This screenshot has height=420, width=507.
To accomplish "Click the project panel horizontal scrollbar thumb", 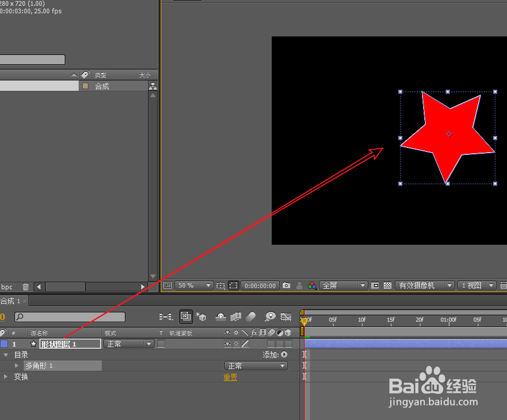I will 65,287.
